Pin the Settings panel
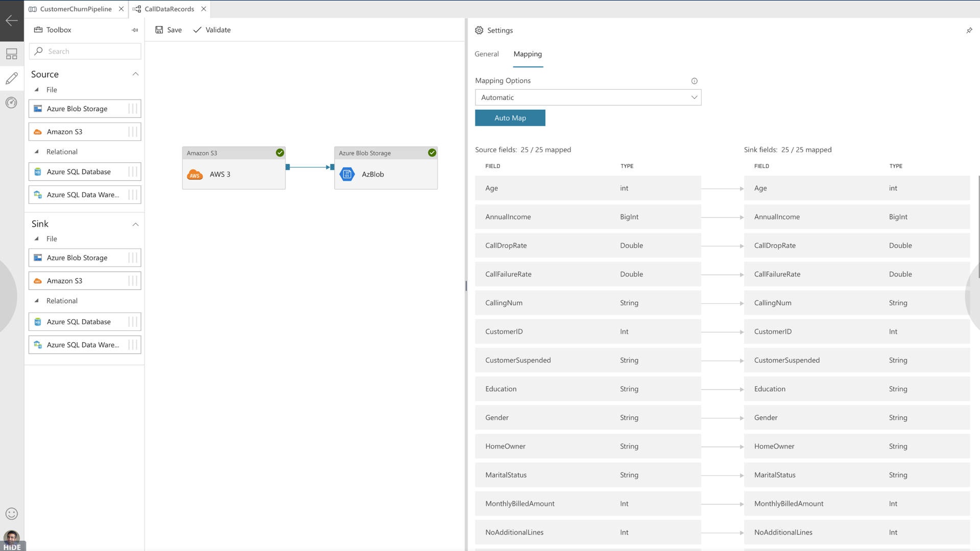 [969, 30]
